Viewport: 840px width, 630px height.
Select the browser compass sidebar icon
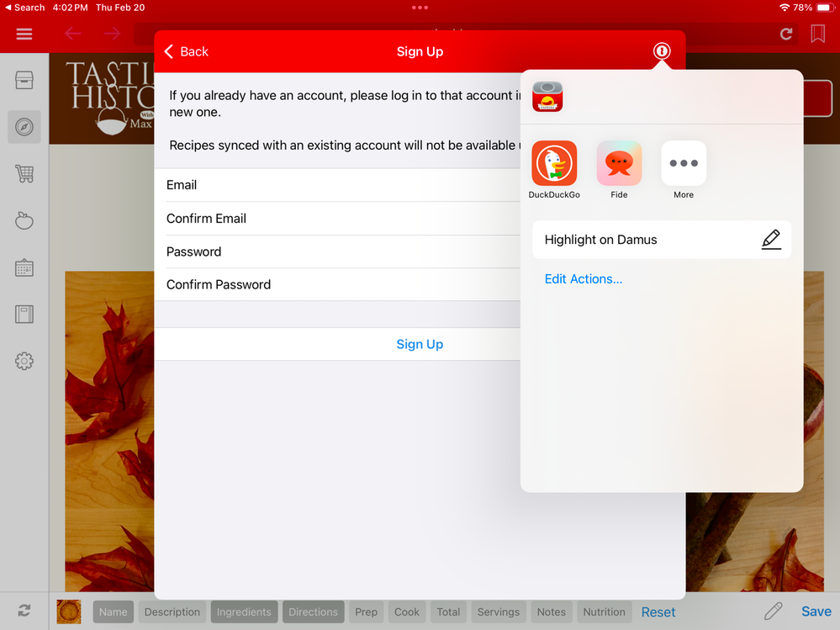(24, 127)
